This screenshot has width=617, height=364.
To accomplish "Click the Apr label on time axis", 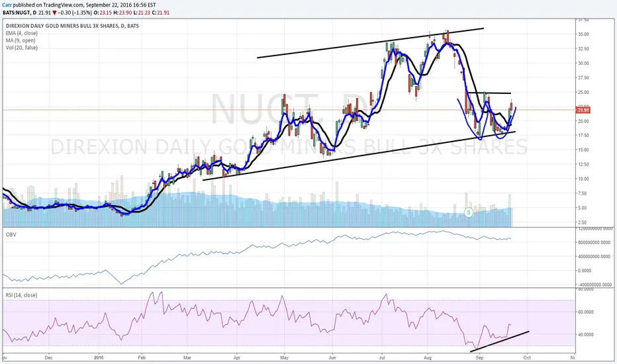I will pyautogui.click(x=237, y=358).
